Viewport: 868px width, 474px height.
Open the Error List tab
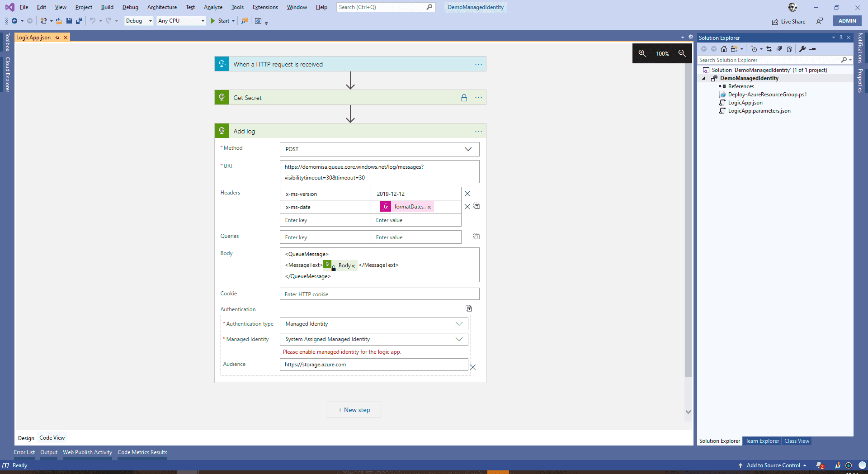24,452
